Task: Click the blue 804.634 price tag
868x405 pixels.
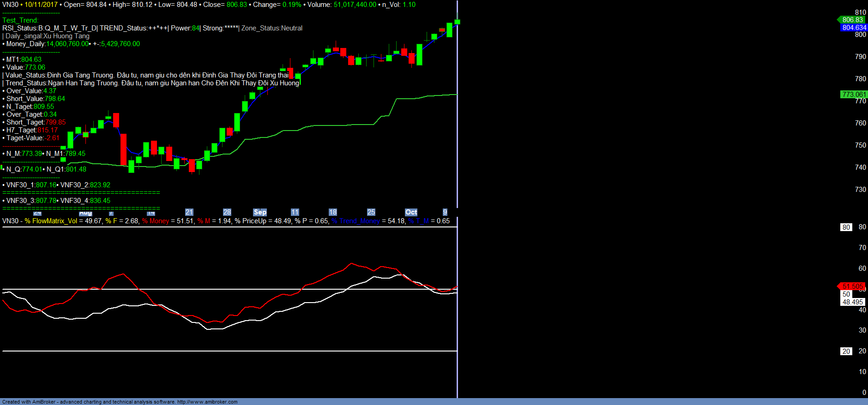Action: point(854,28)
